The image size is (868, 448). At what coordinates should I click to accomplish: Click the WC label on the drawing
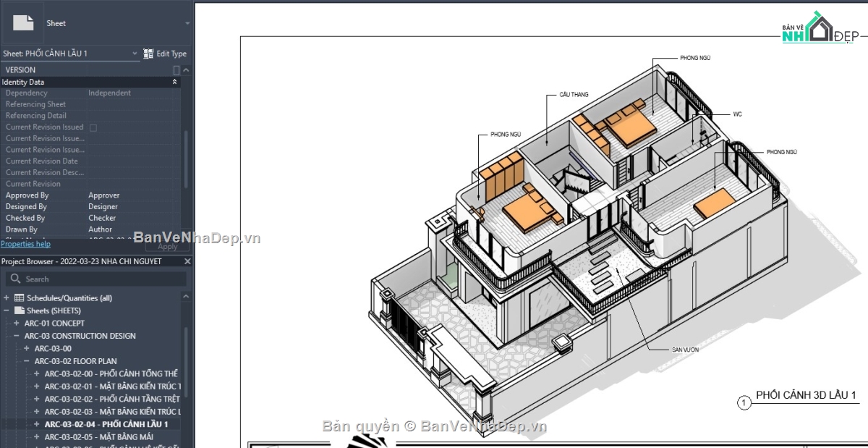pyautogui.click(x=737, y=114)
